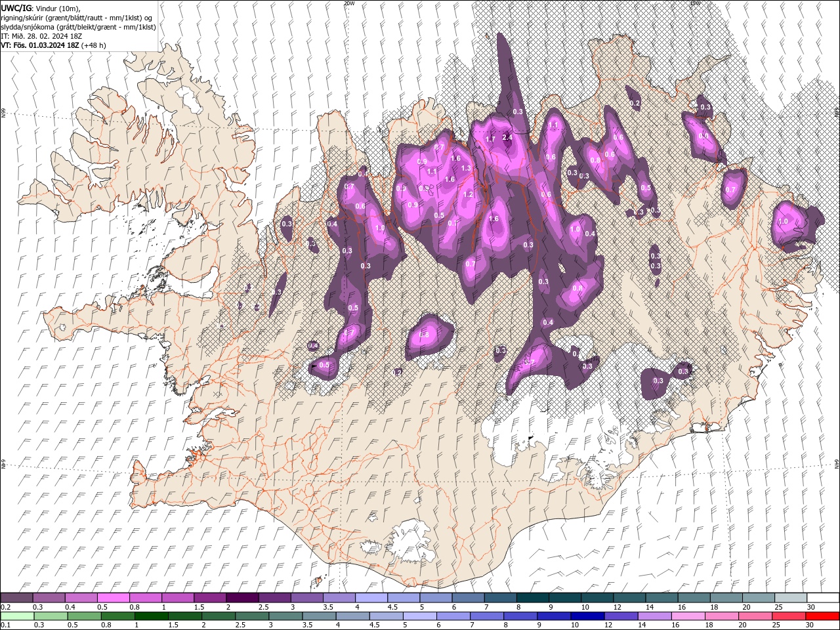Click the 'slydda/snjókoma' legend description line
Image resolution: width=840 pixels, height=630 pixels.
click(x=78, y=27)
